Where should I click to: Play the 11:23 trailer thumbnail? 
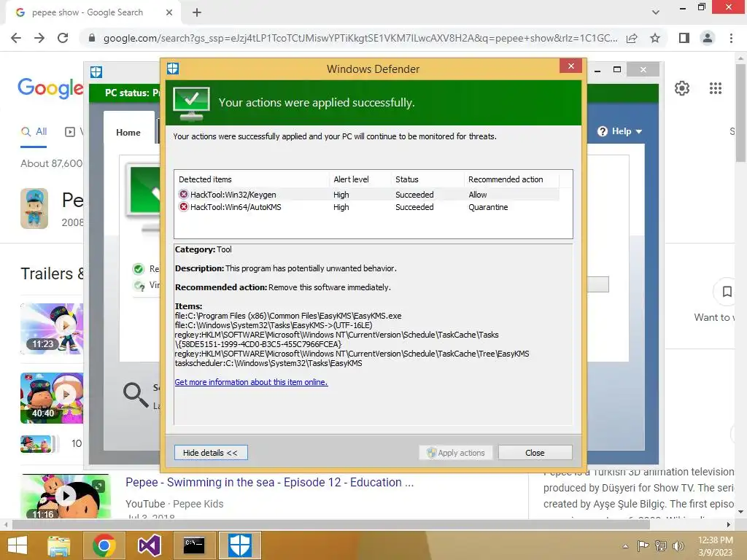tap(52, 329)
